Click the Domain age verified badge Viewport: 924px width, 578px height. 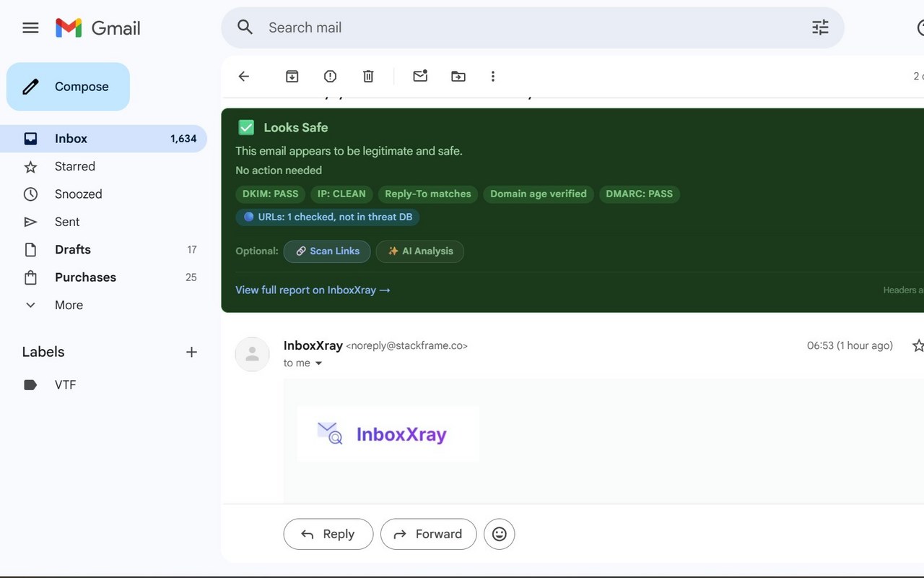point(539,194)
